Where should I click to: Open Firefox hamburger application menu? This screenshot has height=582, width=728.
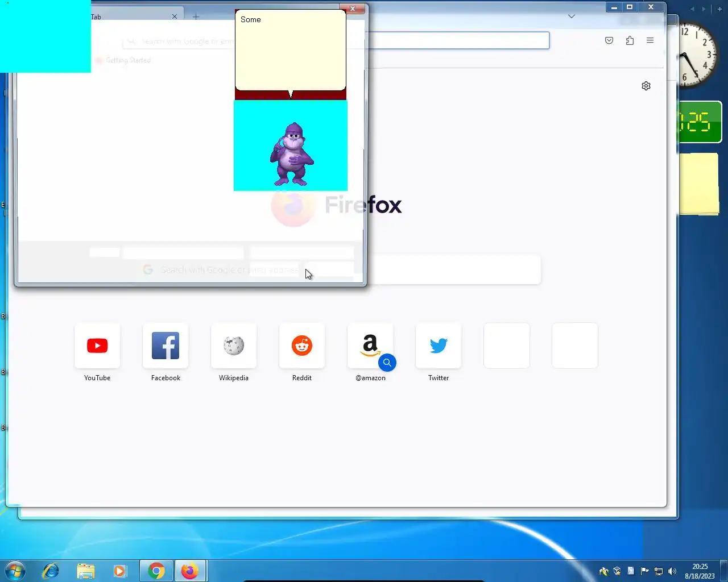pos(650,40)
